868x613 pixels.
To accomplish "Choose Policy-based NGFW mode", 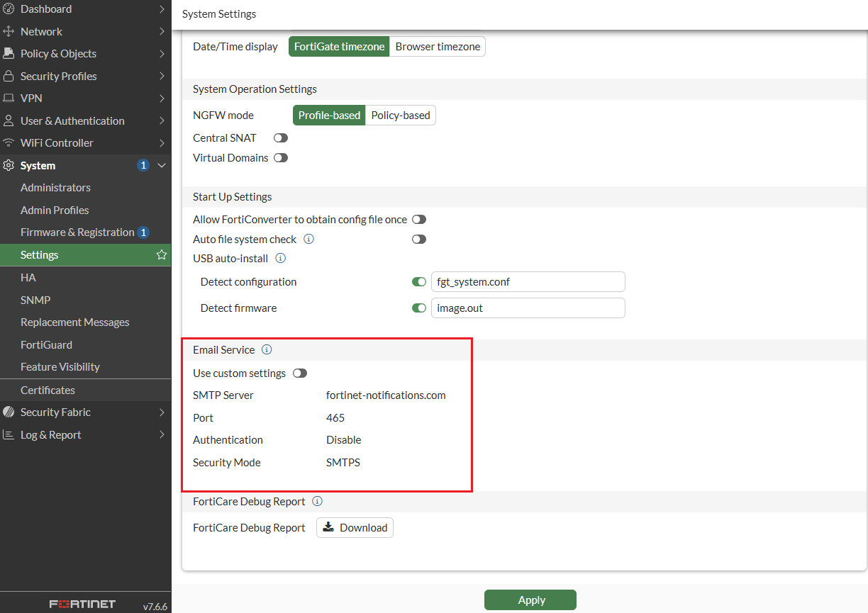I will coord(401,116).
